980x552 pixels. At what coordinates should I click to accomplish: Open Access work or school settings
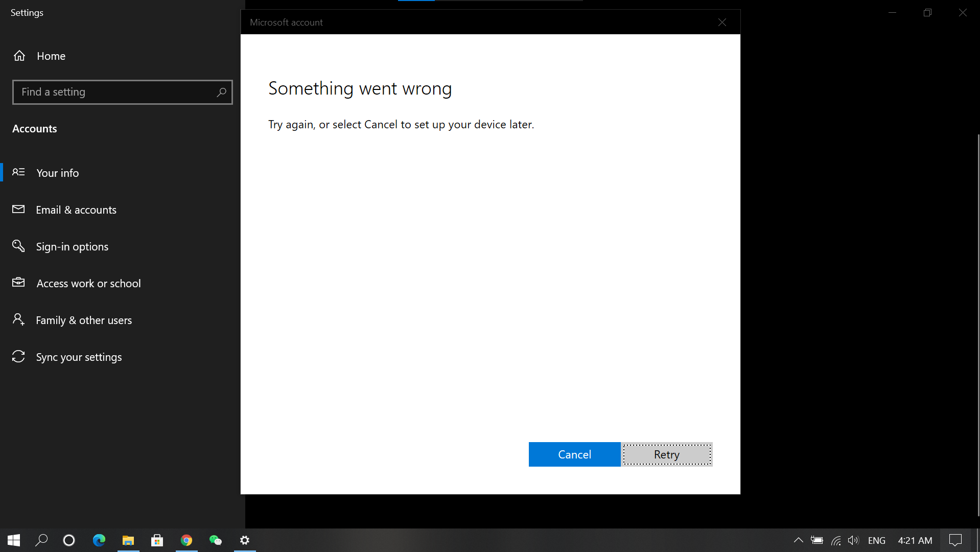pyautogui.click(x=88, y=283)
